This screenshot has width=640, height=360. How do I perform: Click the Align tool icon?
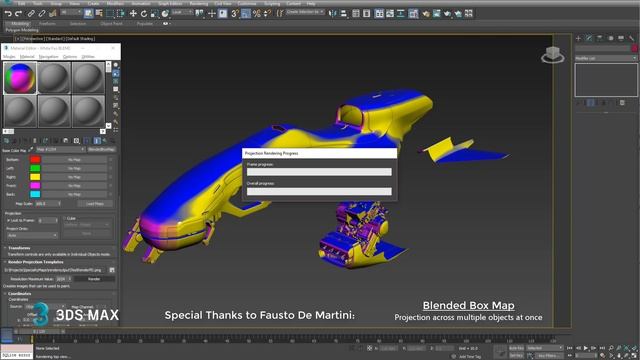[x=343, y=13]
